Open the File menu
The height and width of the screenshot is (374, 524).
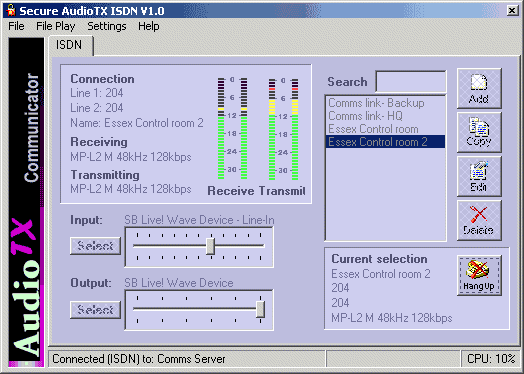click(x=16, y=26)
